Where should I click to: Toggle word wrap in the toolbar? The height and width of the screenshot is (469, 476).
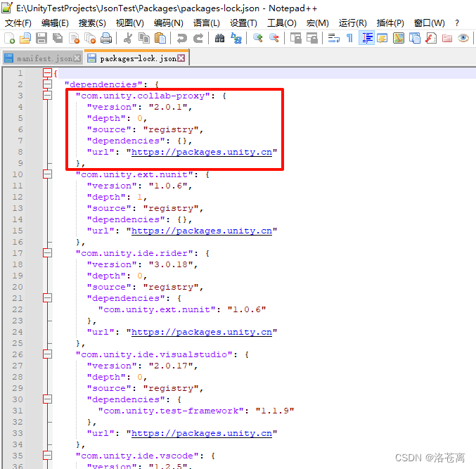point(334,38)
